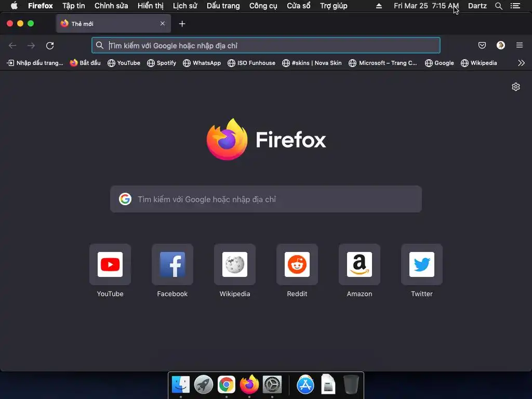Open the Google bookmark
The image size is (532, 399).
(x=440, y=63)
